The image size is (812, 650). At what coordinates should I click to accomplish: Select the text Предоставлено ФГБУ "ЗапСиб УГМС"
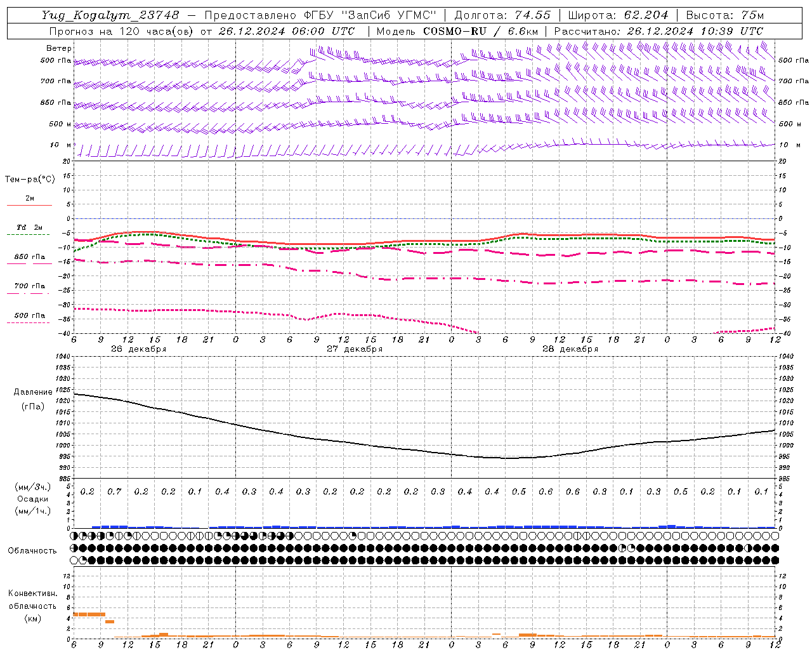coord(321,15)
